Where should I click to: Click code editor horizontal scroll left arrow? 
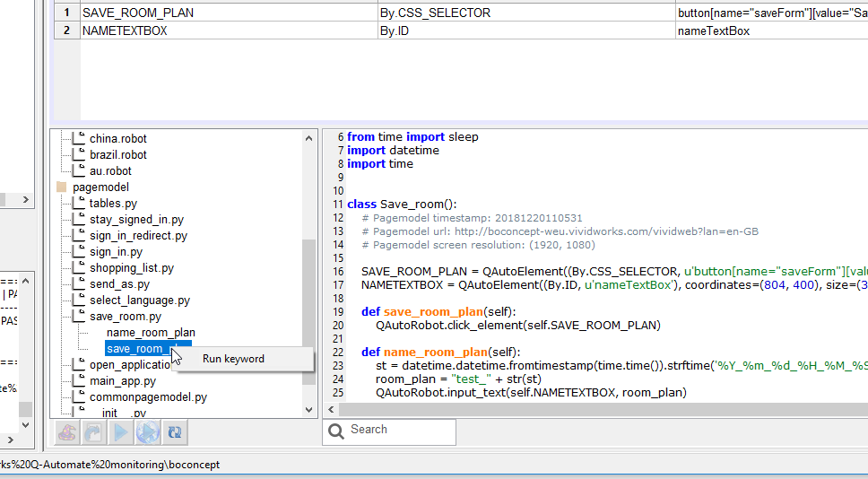(331, 410)
